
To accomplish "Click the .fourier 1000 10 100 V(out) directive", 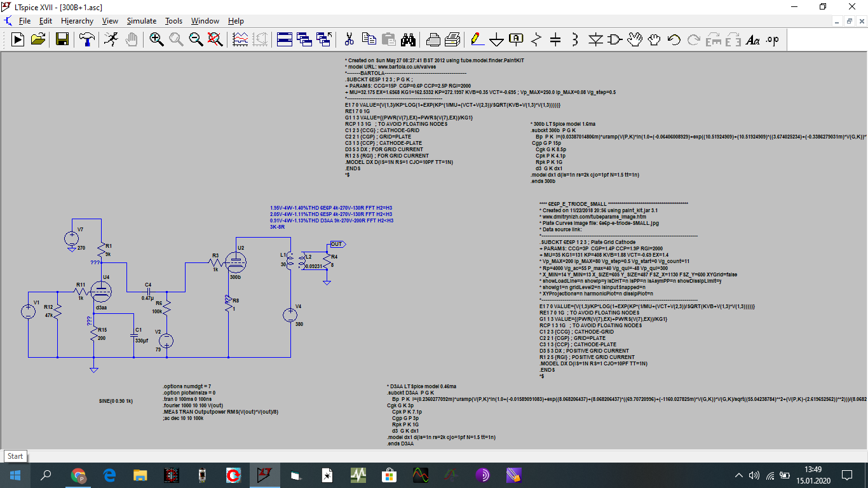I will (193, 405).
